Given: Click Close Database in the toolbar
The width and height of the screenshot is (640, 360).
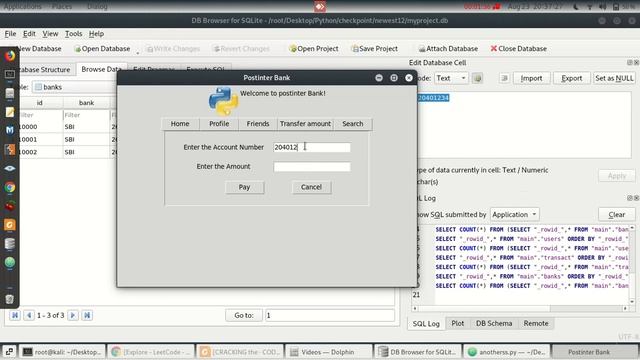Looking at the screenshot, I should [x=518, y=49].
